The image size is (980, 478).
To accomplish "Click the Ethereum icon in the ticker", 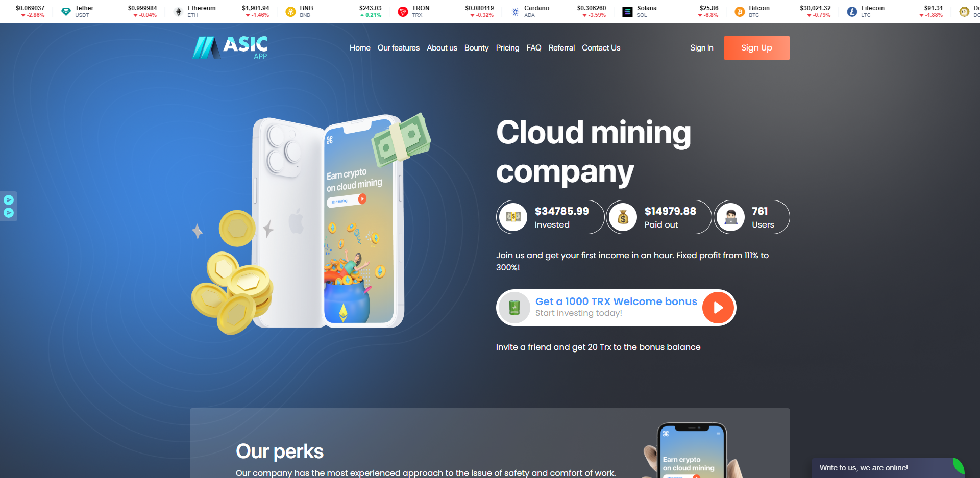I will click(178, 11).
